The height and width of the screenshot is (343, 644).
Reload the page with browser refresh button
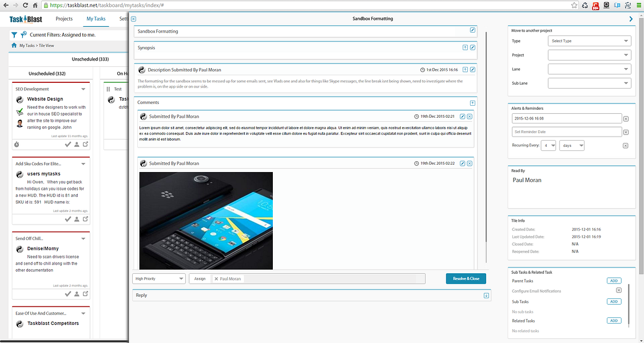pos(26,5)
